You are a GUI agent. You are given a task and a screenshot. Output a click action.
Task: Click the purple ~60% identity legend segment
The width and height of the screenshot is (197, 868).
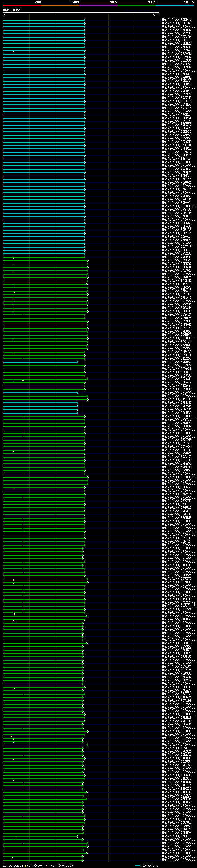[x=99, y=6]
